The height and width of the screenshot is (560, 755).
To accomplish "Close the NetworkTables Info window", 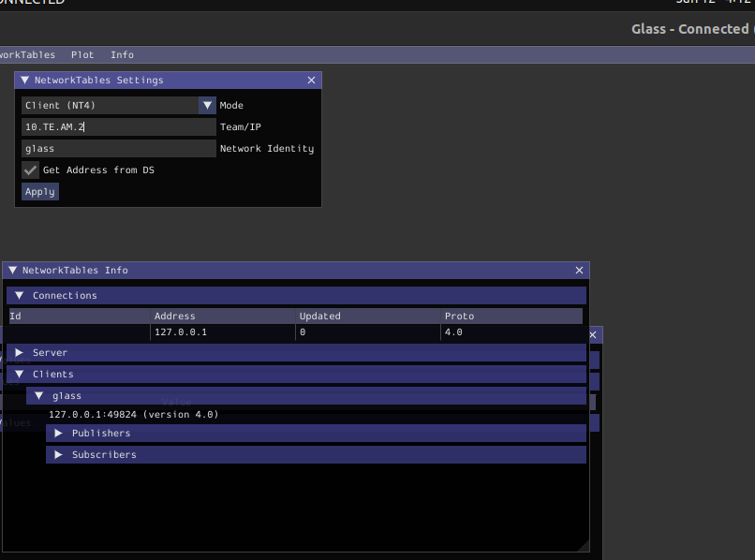I will point(580,271).
